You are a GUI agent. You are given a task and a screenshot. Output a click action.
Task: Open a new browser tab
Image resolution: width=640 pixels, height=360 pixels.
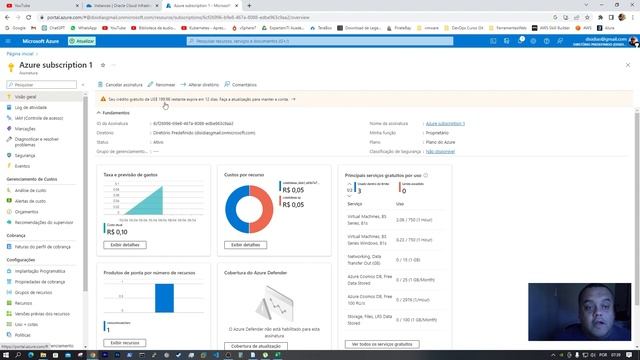pos(249,6)
